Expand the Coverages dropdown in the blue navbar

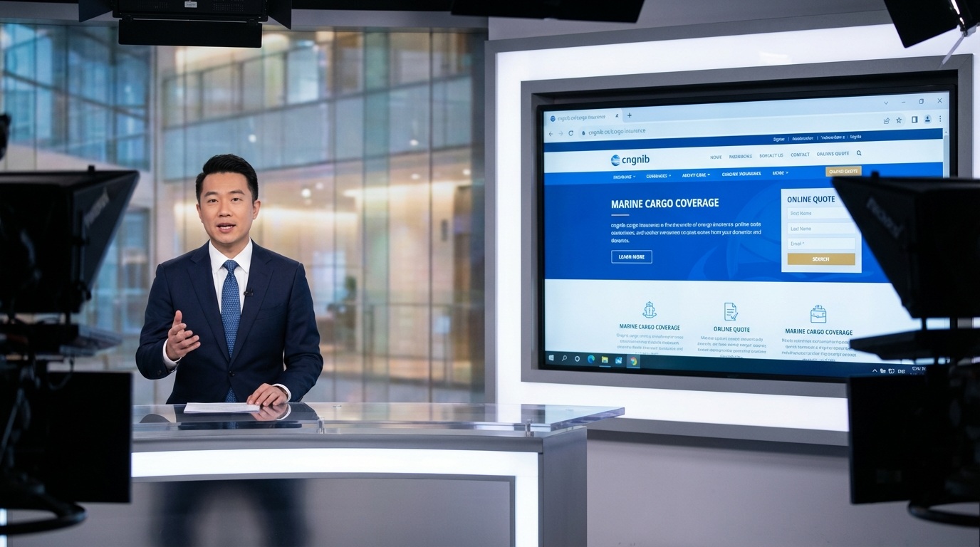coord(658,175)
